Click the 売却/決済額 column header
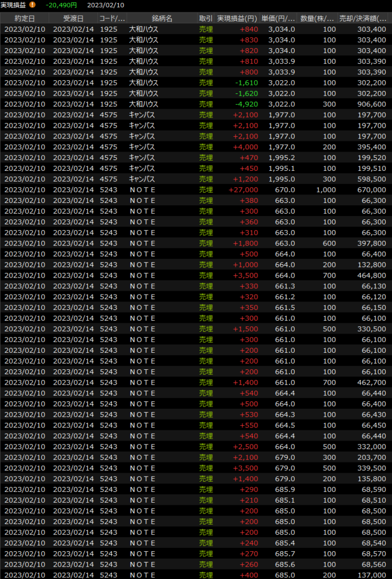The width and height of the screenshot is (392, 579). tap(363, 19)
